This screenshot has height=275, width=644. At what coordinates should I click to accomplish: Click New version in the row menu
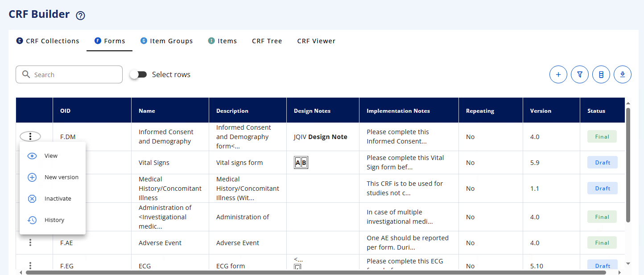pyautogui.click(x=61, y=177)
